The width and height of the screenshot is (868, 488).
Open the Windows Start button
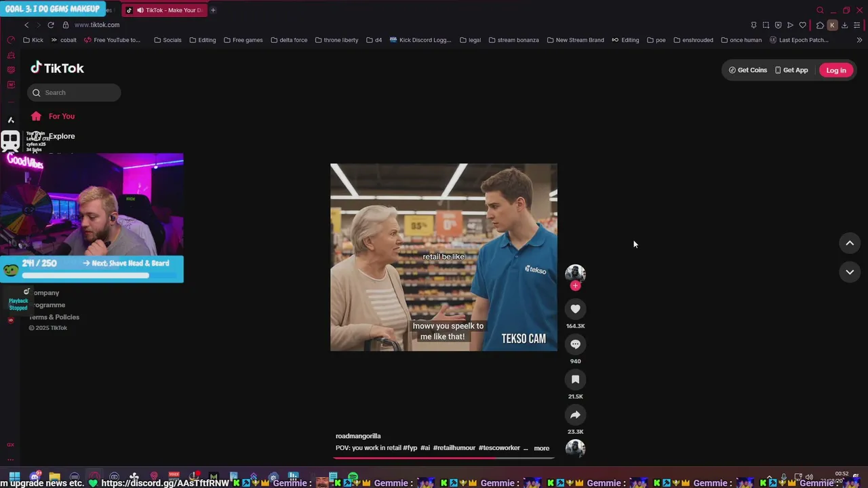pos(14,476)
